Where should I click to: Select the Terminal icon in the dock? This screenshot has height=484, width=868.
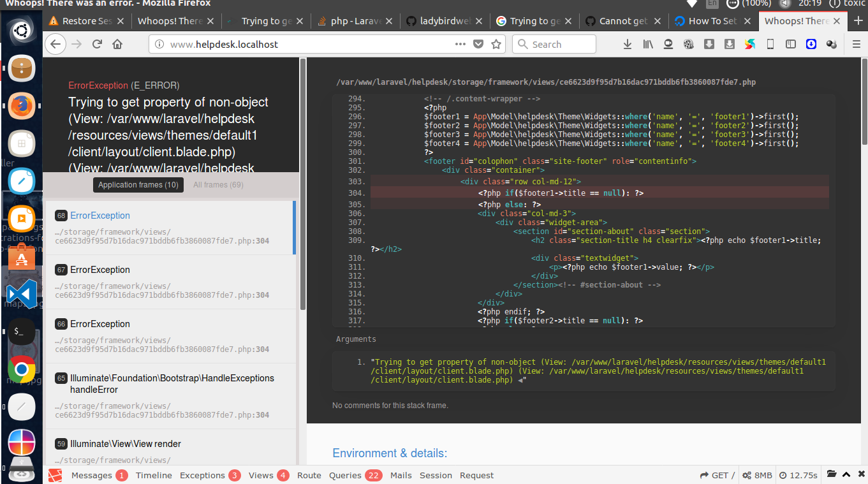21,331
